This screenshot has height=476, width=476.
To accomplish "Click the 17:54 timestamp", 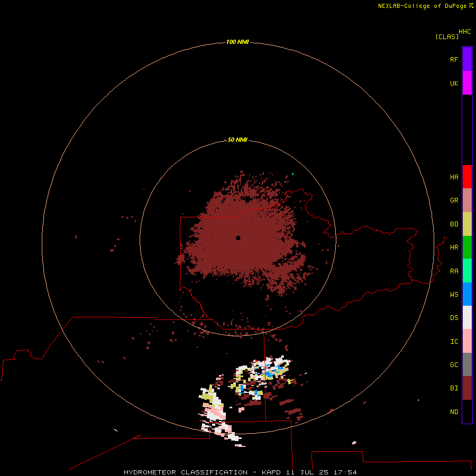I will pos(345,472).
